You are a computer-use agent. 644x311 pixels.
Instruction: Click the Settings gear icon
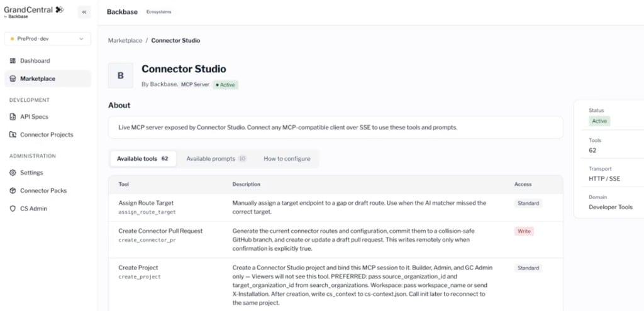pyautogui.click(x=13, y=173)
